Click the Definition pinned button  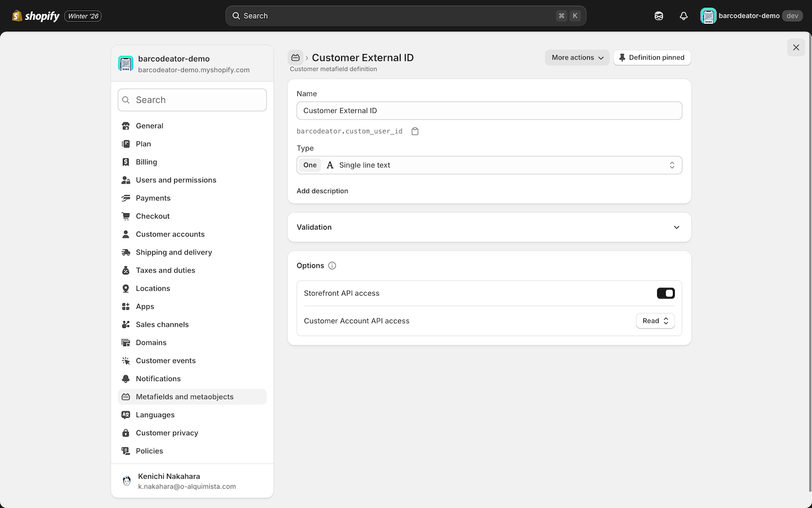tap(652, 57)
